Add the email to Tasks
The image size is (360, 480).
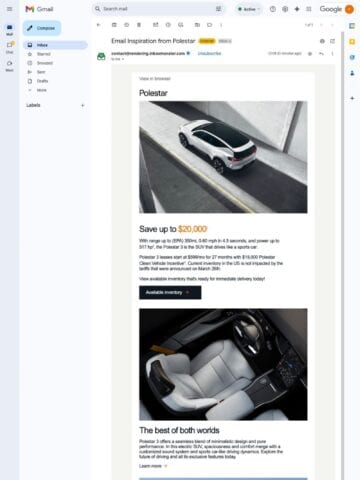(x=181, y=25)
